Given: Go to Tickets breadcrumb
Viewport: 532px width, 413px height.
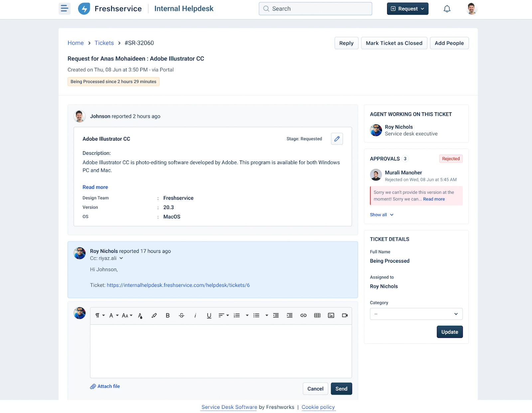Looking at the screenshot, I should tap(104, 43).
